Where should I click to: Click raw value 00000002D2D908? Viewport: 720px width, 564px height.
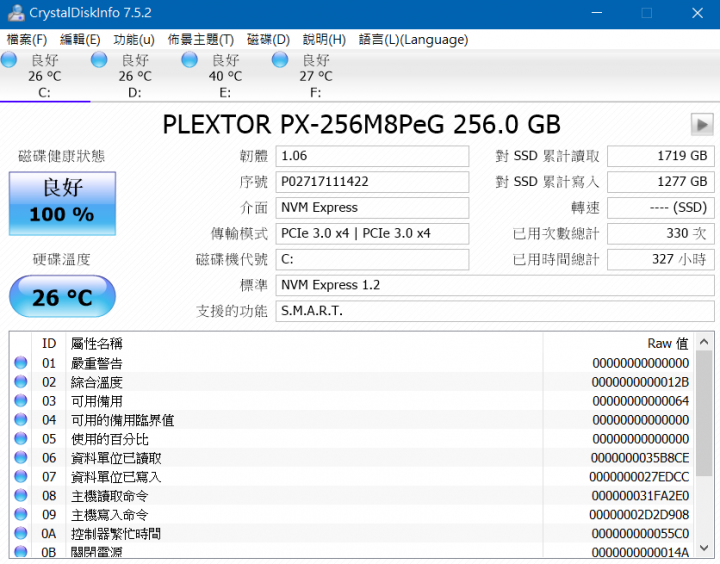pos(639,515)
